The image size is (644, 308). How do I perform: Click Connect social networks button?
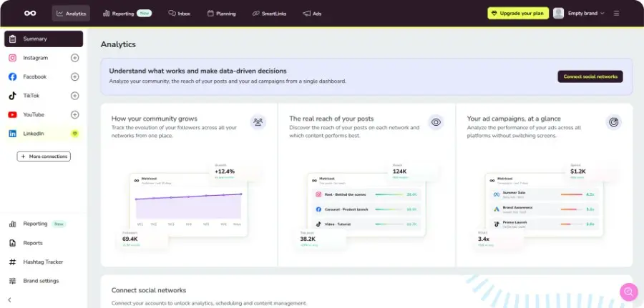pos(590,76)
